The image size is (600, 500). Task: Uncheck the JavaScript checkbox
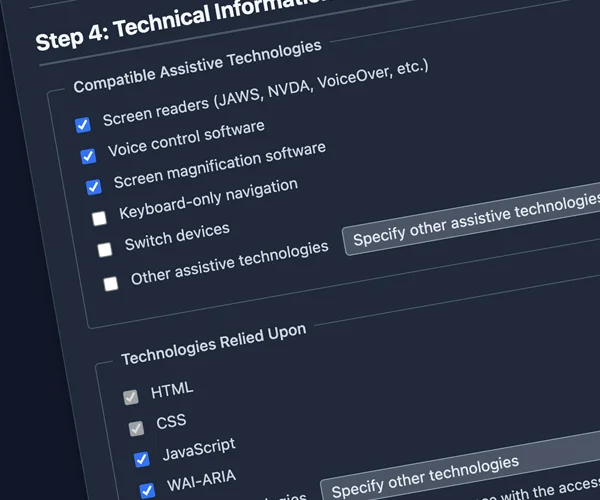click(141, 459)
